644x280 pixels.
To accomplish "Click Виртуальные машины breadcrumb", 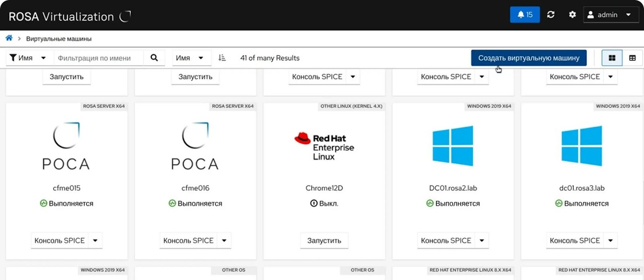I will (x=59, y=39).
